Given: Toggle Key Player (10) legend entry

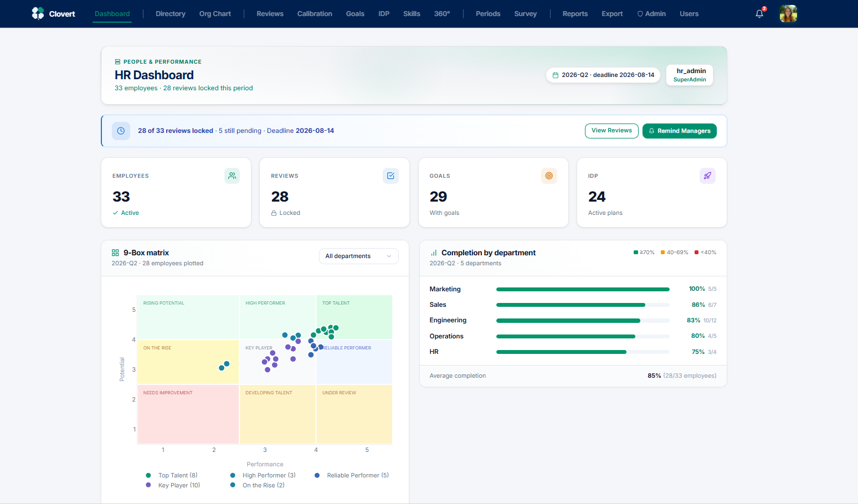Looking at the screenshot, I should 173,485.
